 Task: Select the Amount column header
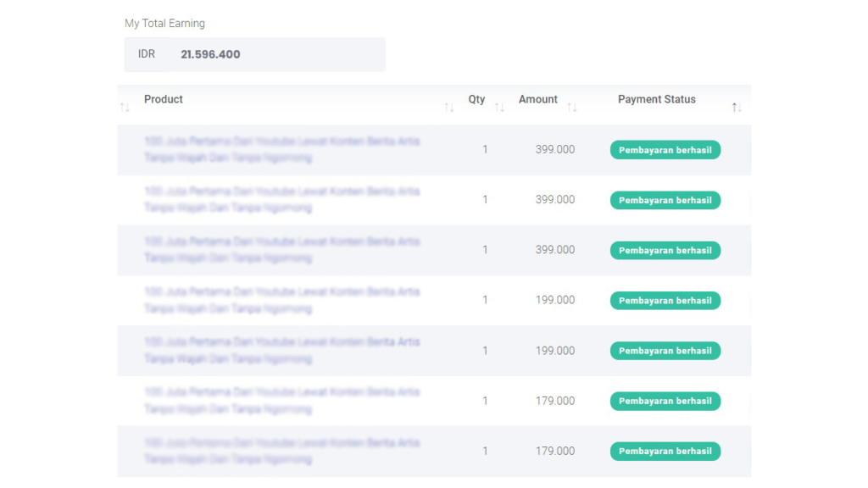point(538,99)
